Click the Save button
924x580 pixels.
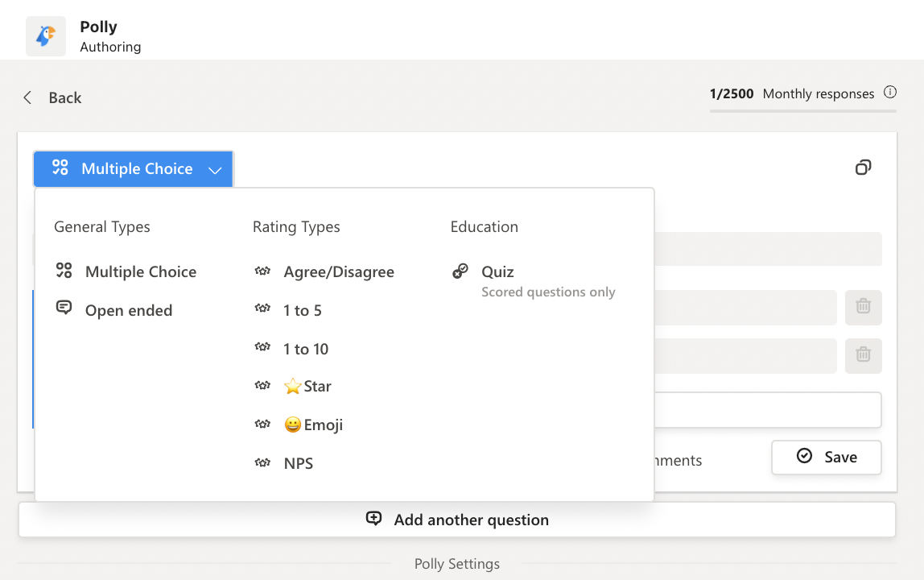[826, 456]
